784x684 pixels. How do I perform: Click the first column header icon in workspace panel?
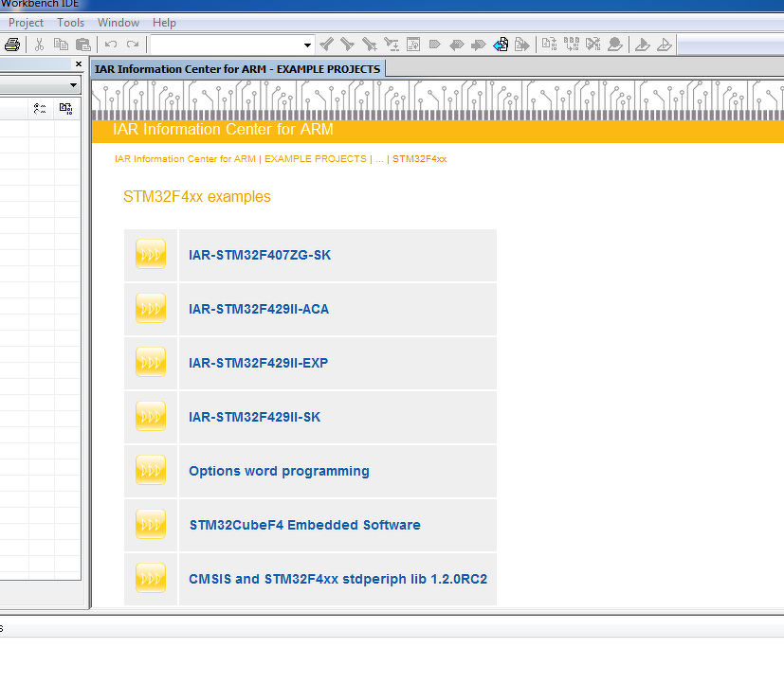[40, 108]
